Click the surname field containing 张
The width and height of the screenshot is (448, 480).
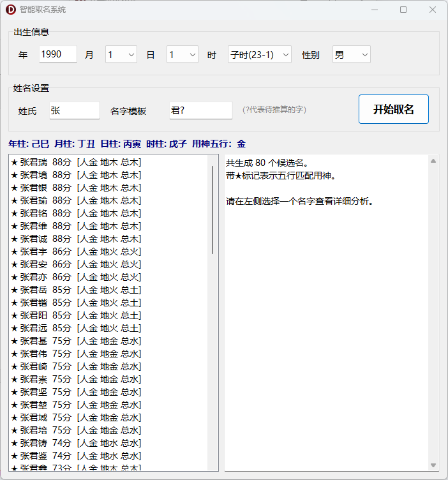point(75,110)
